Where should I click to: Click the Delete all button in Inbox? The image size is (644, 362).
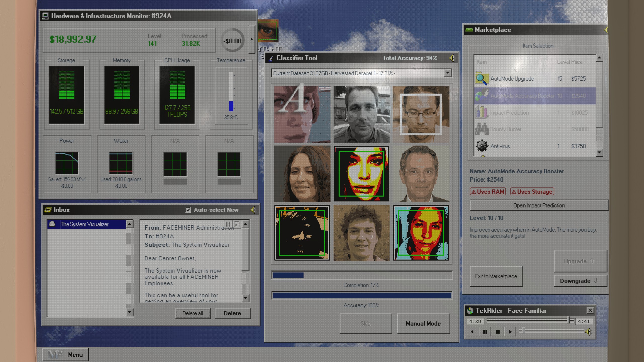(x=192, y=313)
